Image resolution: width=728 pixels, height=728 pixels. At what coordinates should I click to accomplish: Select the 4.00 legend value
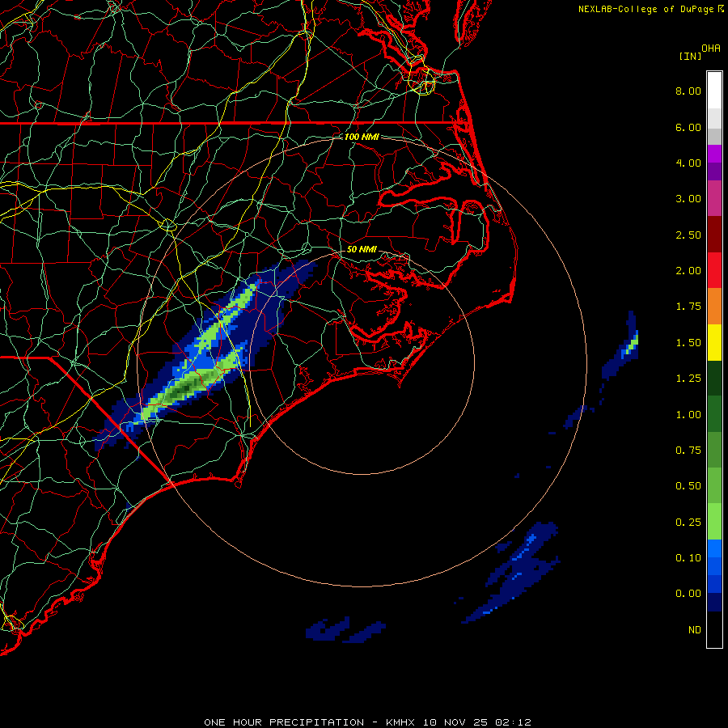(x=688, y=163)
